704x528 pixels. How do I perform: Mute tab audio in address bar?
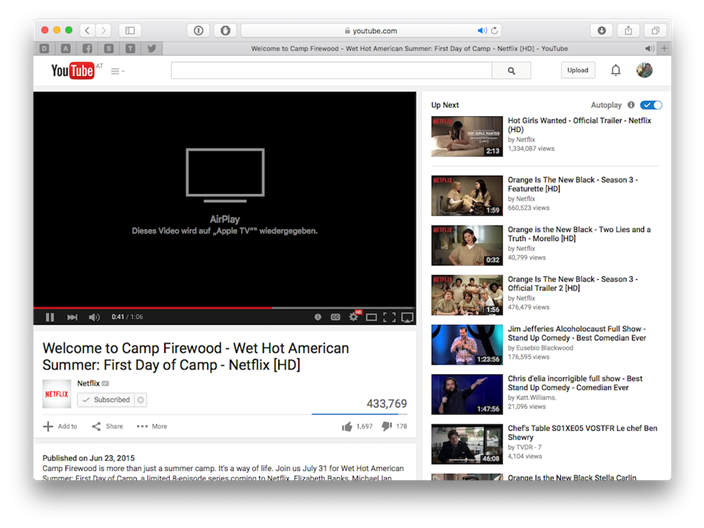482,31
